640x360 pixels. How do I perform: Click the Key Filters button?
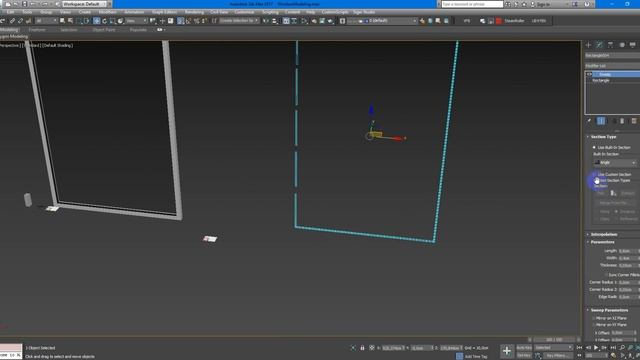[558, 356]
